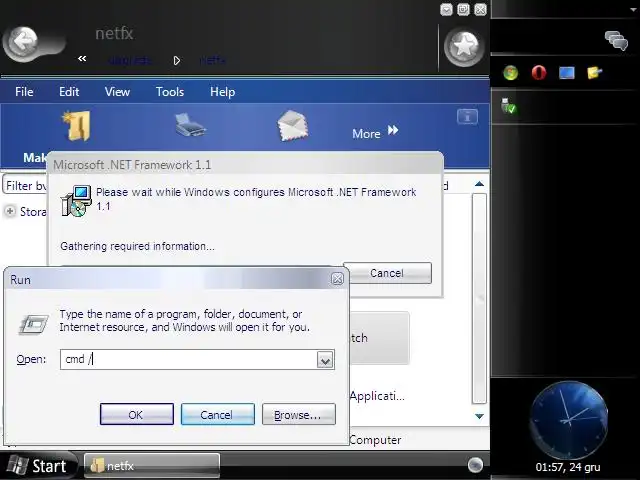Click the Applicati... text in netfx window
The width and height of the screenshot is (640, 480).
pyautogui.click(x=377, y=396)
